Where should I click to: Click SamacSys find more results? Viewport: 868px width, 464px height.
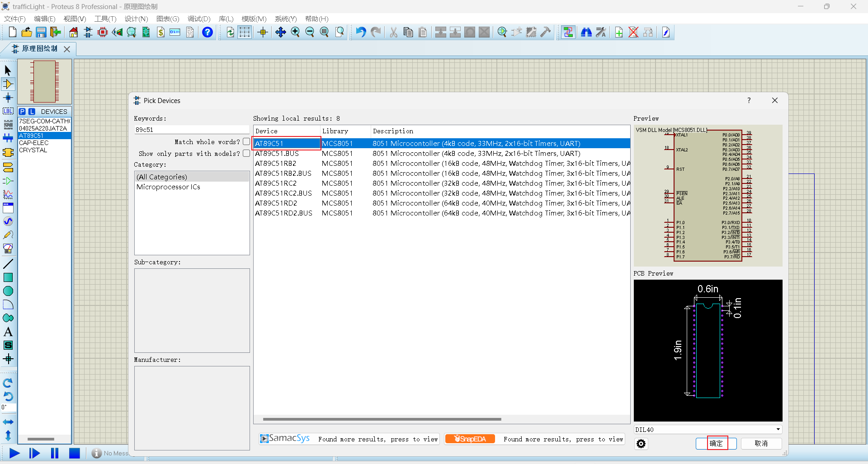[349, 439]
